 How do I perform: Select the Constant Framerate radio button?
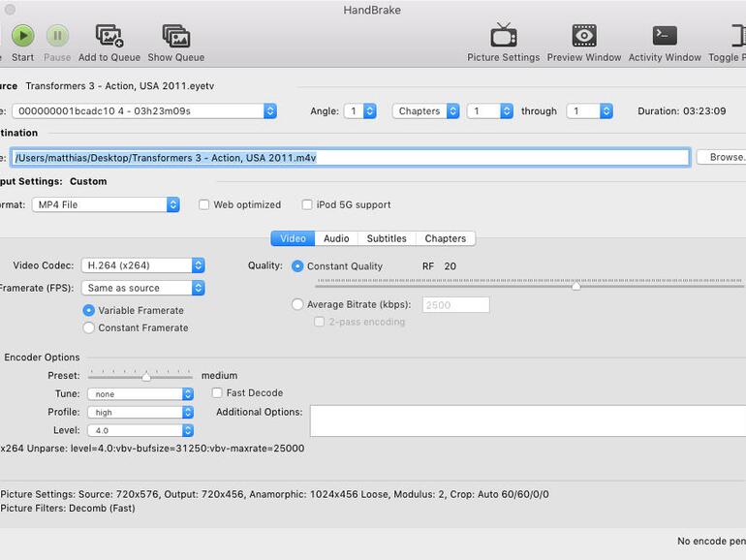pyautogui.click(x=89, y=328)
